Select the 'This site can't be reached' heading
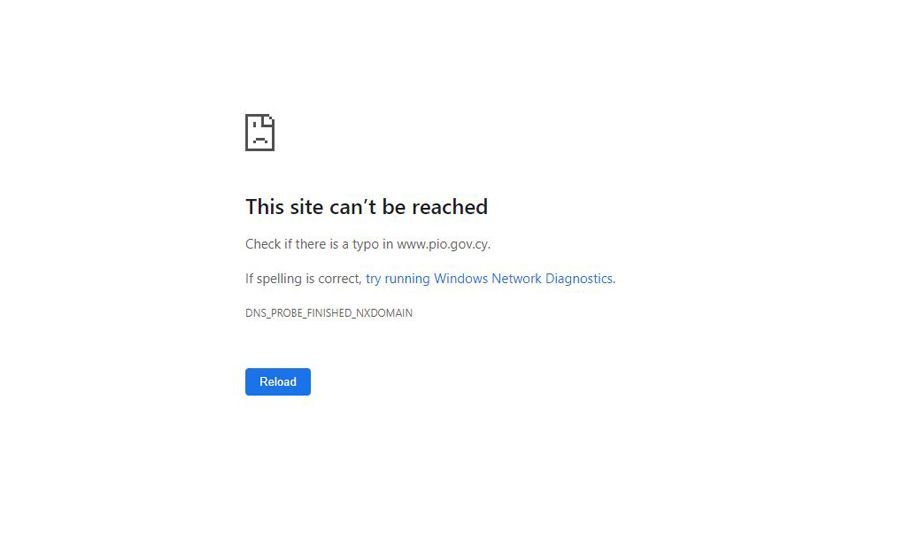The image size is (900, 540). 366,207
